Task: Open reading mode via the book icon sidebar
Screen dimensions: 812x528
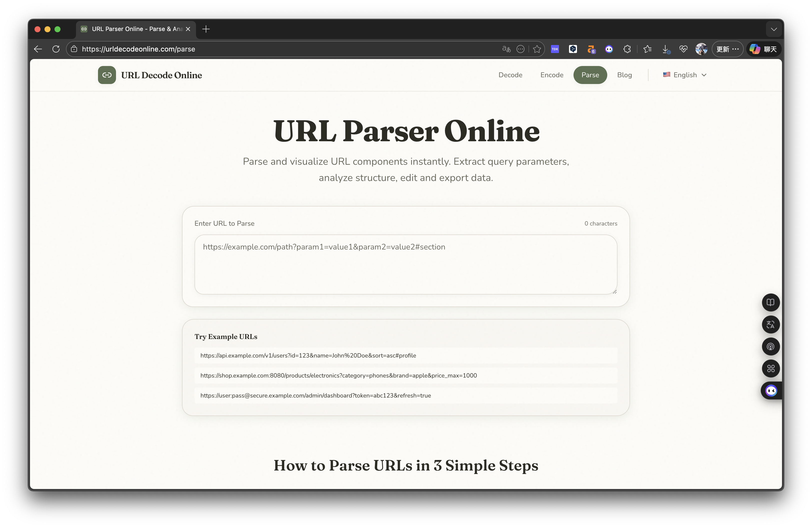Action: point(771,302)
